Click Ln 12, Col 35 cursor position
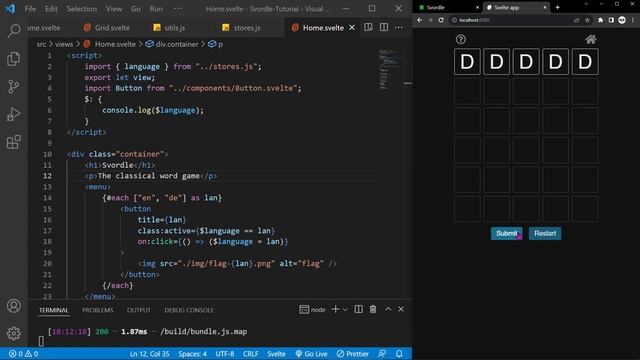 [149, 354]
